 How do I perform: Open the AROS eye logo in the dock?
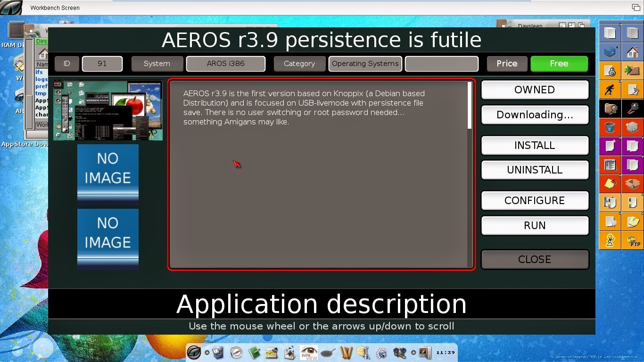[x=194, y=352]
